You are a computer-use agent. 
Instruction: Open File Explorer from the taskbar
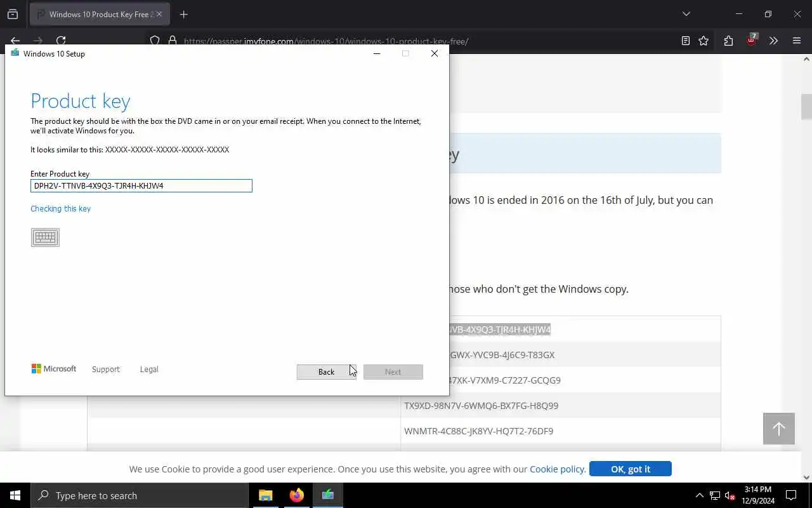pos(265,495)
